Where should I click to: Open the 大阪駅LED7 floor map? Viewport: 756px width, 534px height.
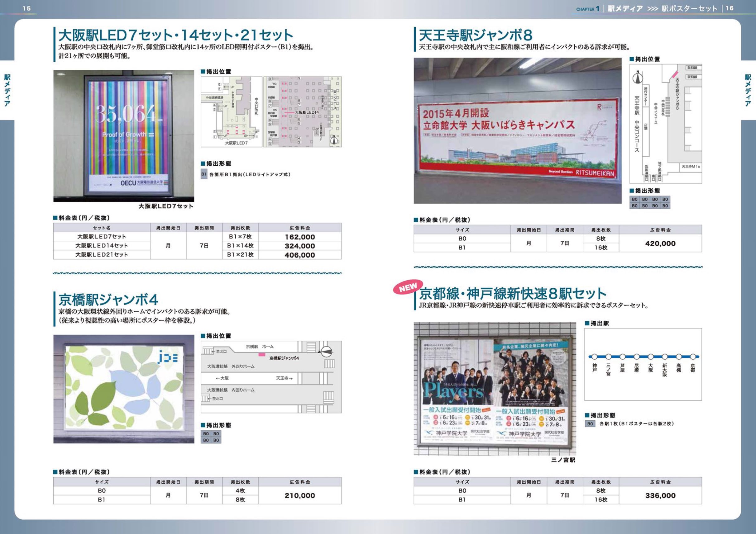tap(232, 112)
